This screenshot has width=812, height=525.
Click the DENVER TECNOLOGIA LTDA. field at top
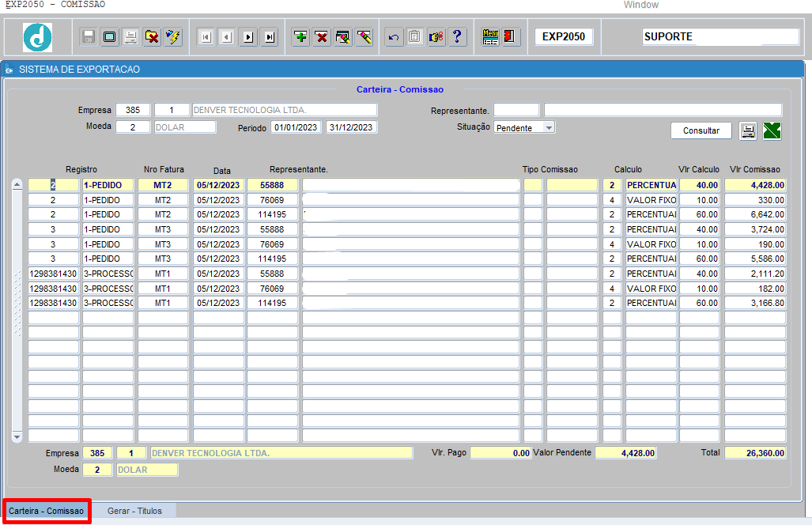click(x=285, y=110)
